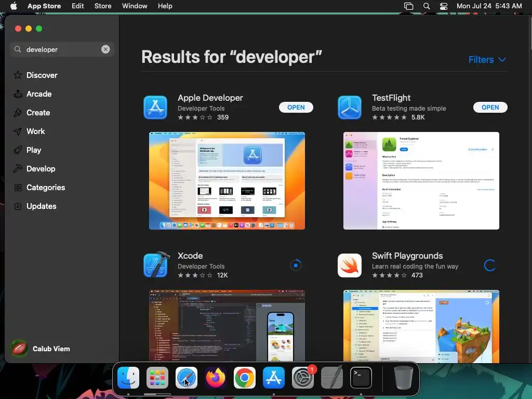Click the Calub Viem profile avatar
The height and width of the screenshot is (399, 532).
tap(19, 349)
